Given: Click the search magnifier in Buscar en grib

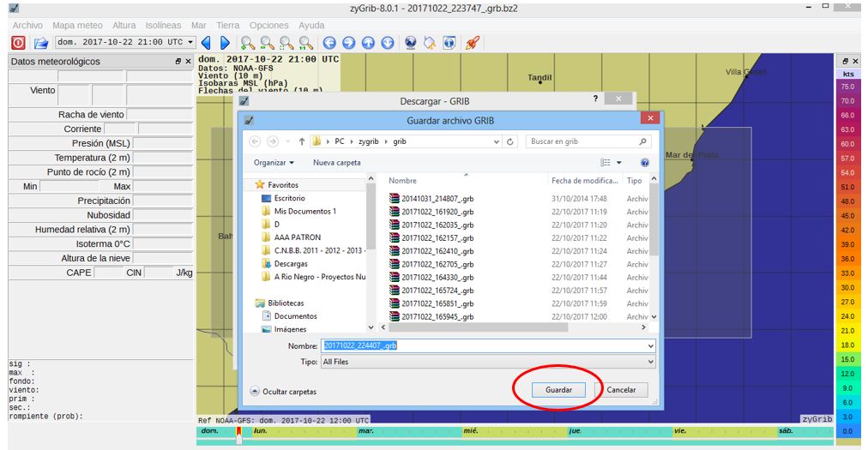Looking at the screenshot, I should click(642, 141).
